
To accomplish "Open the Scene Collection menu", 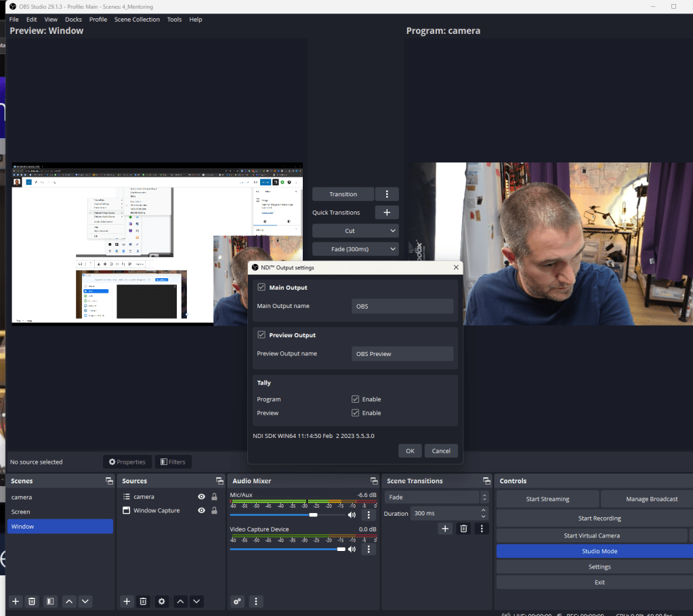I will [x=137, y=20].
